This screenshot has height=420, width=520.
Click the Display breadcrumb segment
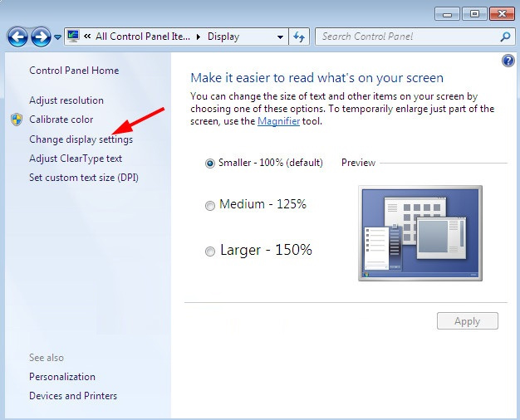coord(223,37)
